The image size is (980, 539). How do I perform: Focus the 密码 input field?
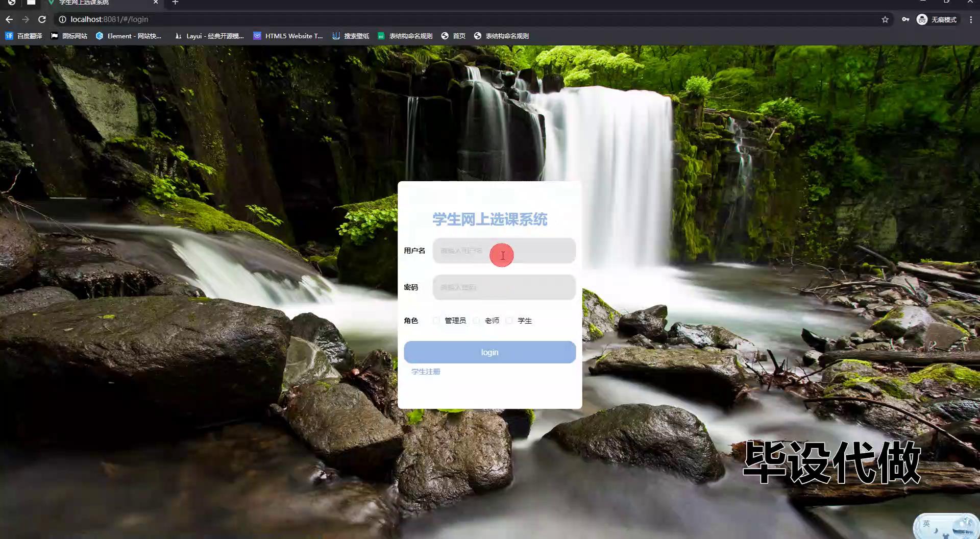(504, 287)
